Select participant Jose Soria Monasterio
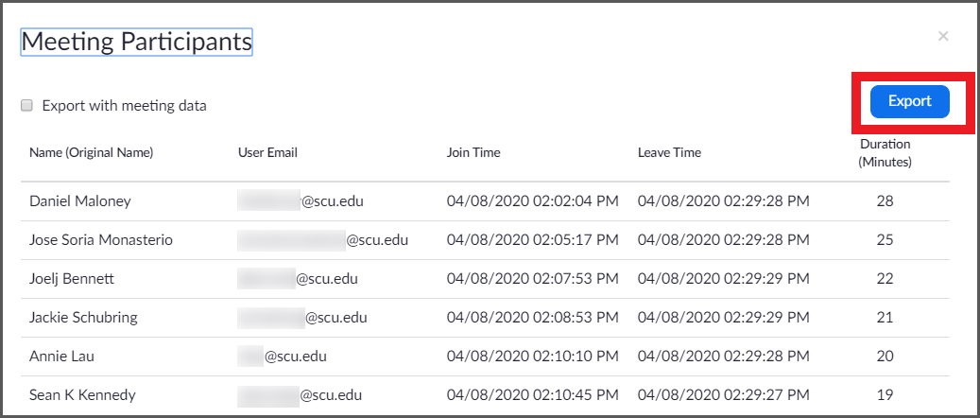Image resolution: width=980 pixels, height=418 pixels. 101,240
